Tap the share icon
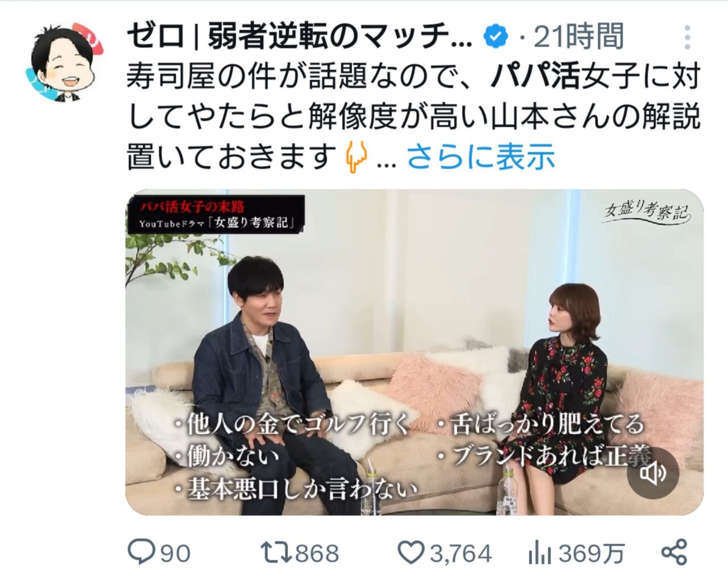 674,552
